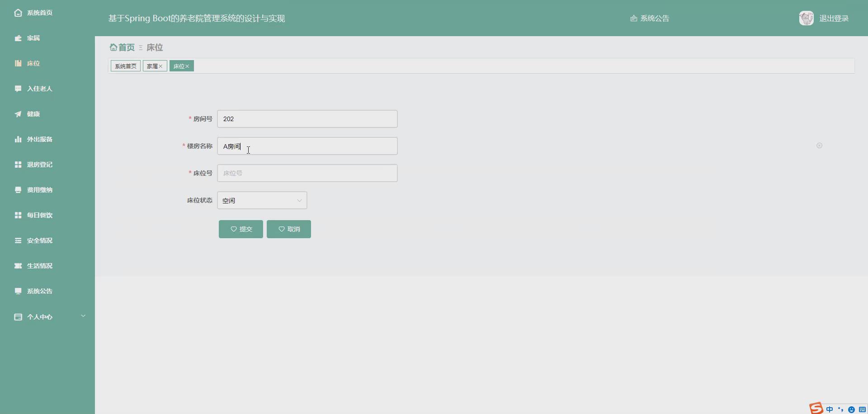Image resolution: width=868 pixels, height=414 pixels.
Task: Click the 退房登记 grid icon
Action: click(18, 165)
